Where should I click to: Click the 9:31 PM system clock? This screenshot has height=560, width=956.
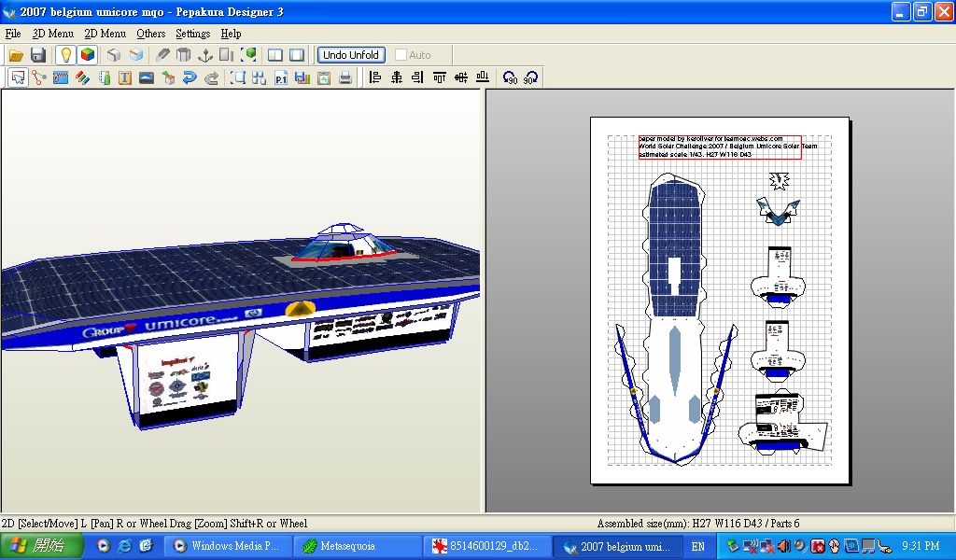921,547
